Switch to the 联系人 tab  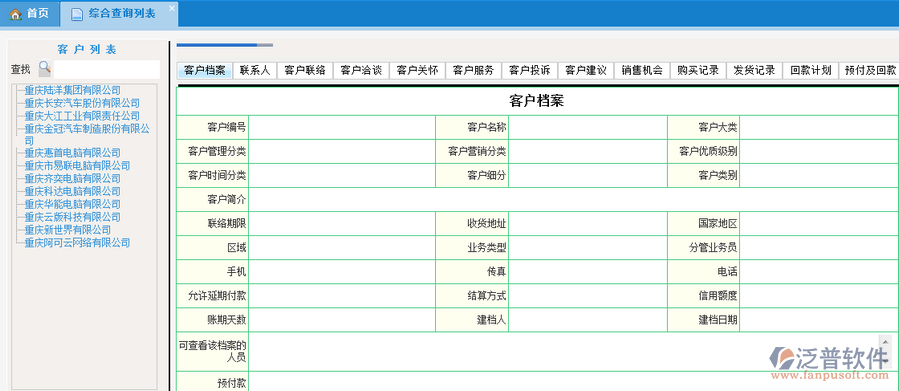[x=255, y=71]
